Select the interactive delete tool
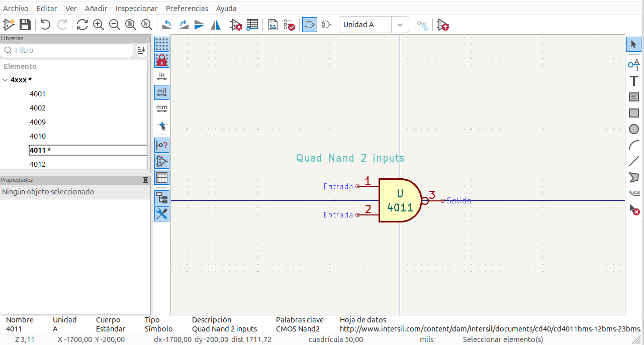This screenshot has height=345, width=644. pyautogui.click(x=633, y=210)
